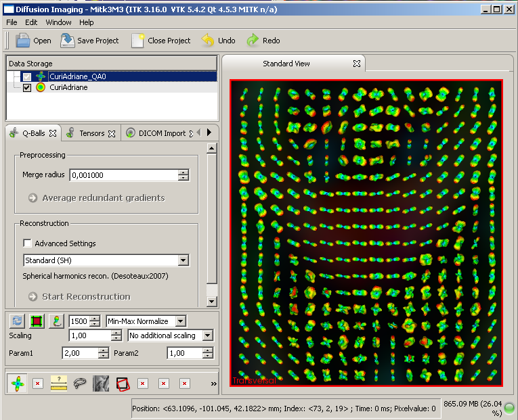Viewport: 518px width, 420px height.
Task: Click the Merge radius input field
Action: [123, 175]
